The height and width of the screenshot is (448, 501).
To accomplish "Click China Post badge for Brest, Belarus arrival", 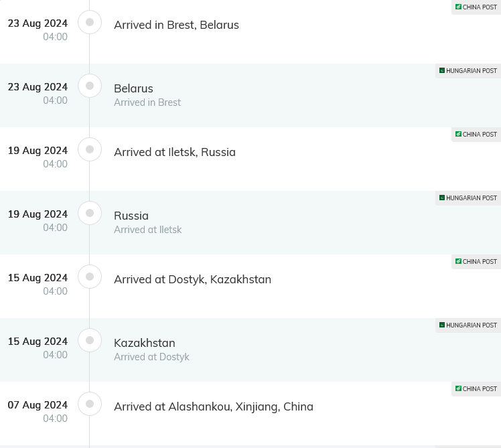I will pyautogui.click(x=476, y=7).
